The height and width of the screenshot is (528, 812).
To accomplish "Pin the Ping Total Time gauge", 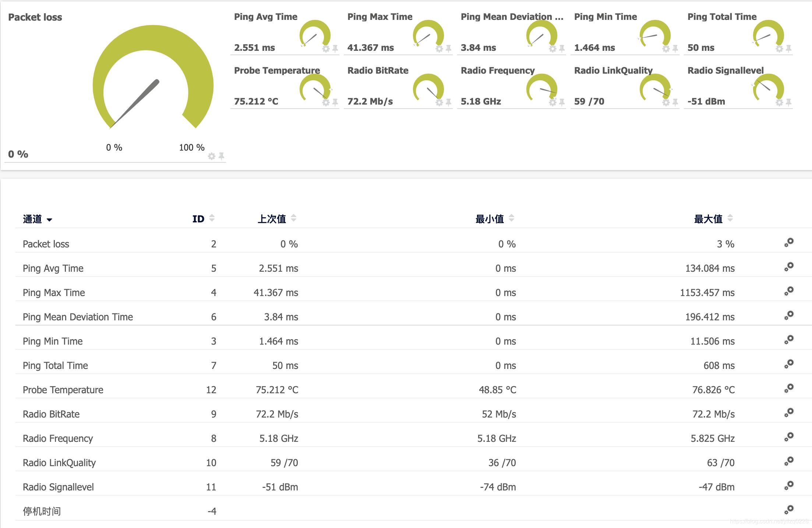I will [x=788, y=48].
